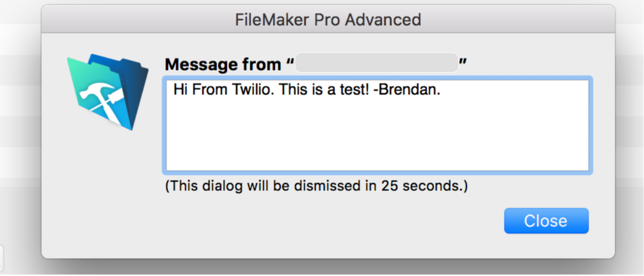Click the closing quote after sender name
Screen dimensions: 644x276
(x=463, y=62)
